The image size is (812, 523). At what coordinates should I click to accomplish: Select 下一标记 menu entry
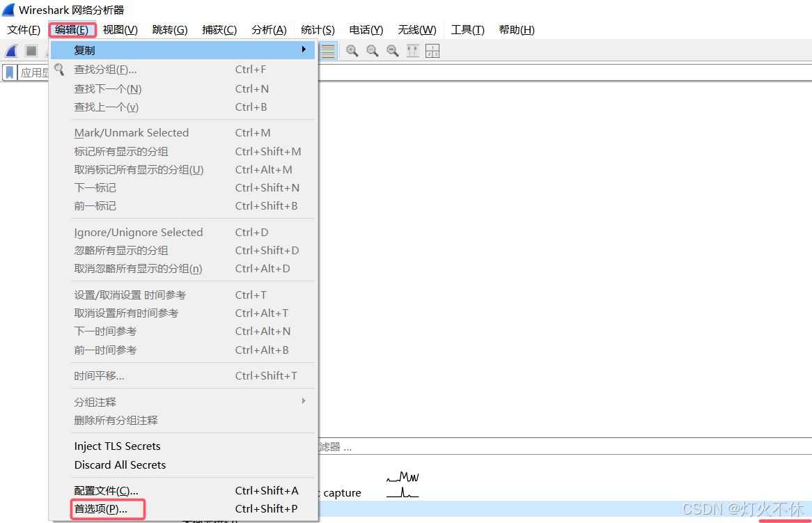point(182,188)
